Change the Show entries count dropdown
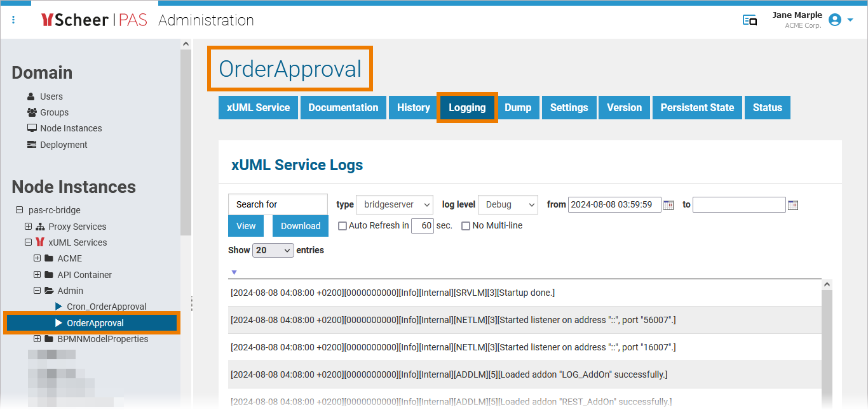 (x=273, y=250)
